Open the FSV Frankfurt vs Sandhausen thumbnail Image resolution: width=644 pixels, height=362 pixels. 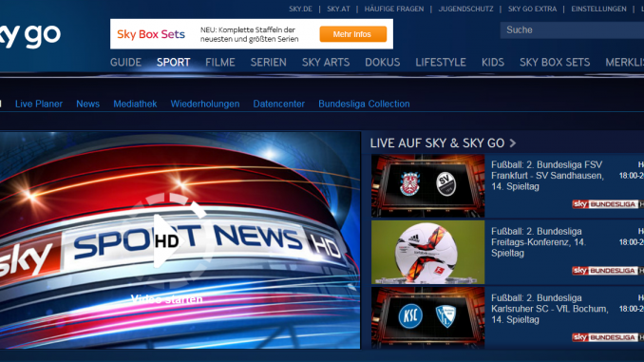click(428, 185)
